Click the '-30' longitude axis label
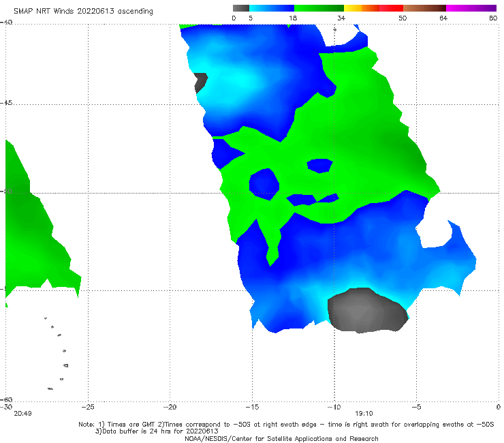The height and width of the screenshot is (443, 504). tap(6, 407)
